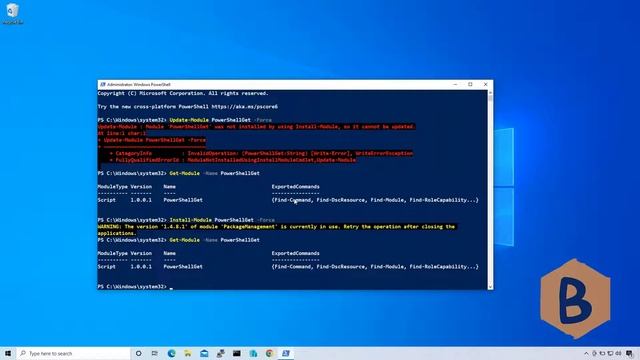
Task: Click the red 'CategoryInfo' error line
Action: tap(261, 153)
